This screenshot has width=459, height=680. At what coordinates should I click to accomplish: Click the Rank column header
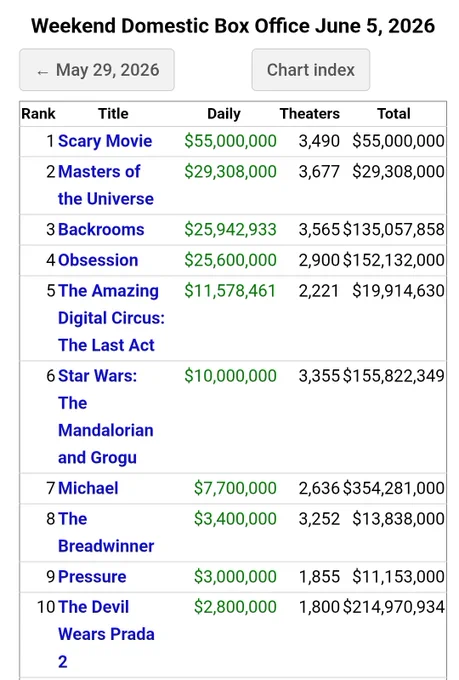[38, 114]
